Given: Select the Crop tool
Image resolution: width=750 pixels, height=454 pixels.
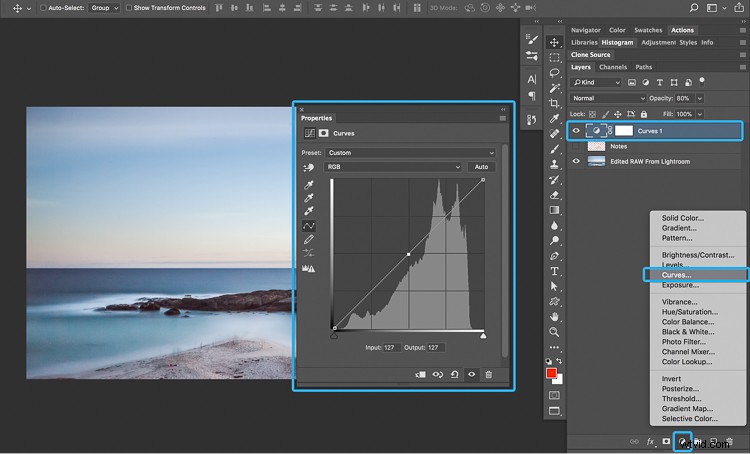Looking at the screenshot, I should (x=554, y=103).
